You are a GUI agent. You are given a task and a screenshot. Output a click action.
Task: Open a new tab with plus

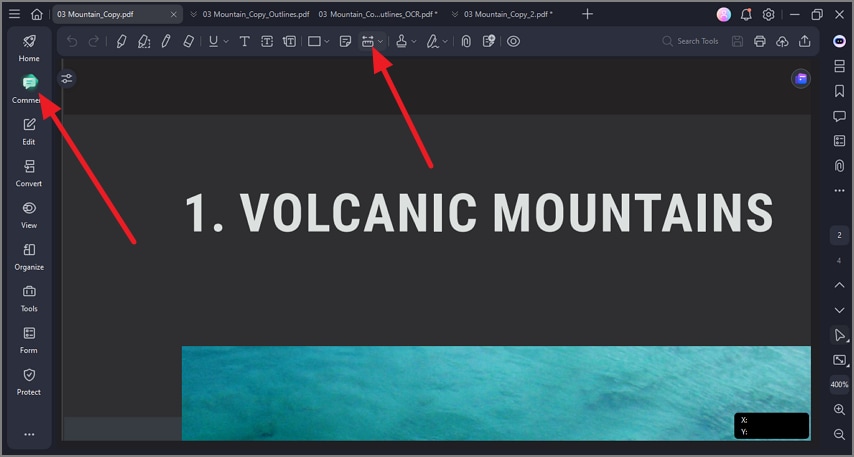point(587,14)
